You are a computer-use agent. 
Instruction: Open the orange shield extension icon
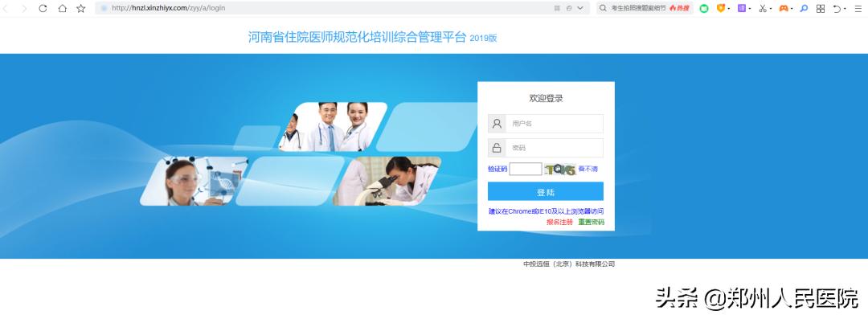(x=721, y=8)
